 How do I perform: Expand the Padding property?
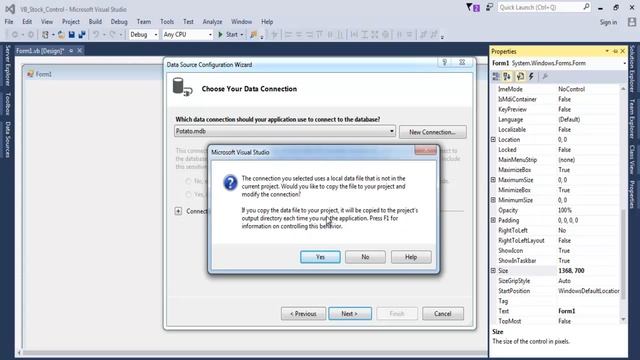pyautogui.click(x=493, y=220)
